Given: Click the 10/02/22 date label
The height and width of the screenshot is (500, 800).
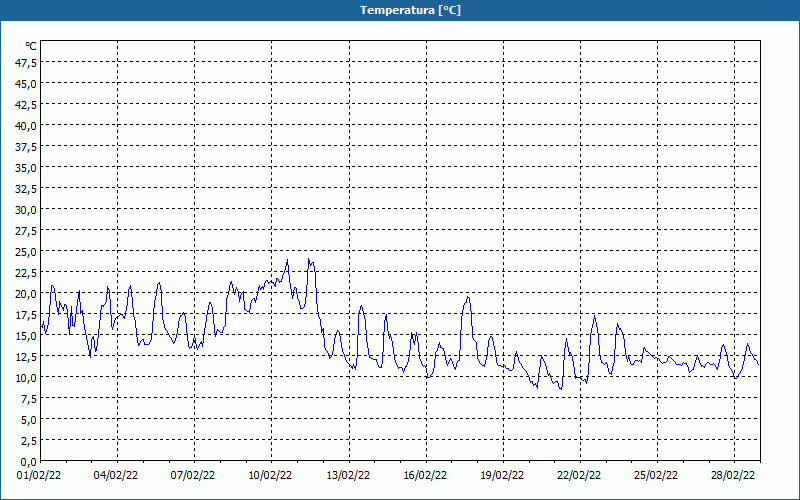Looking at the screenshot, I should pyautogui.click(x=270, y=476).
